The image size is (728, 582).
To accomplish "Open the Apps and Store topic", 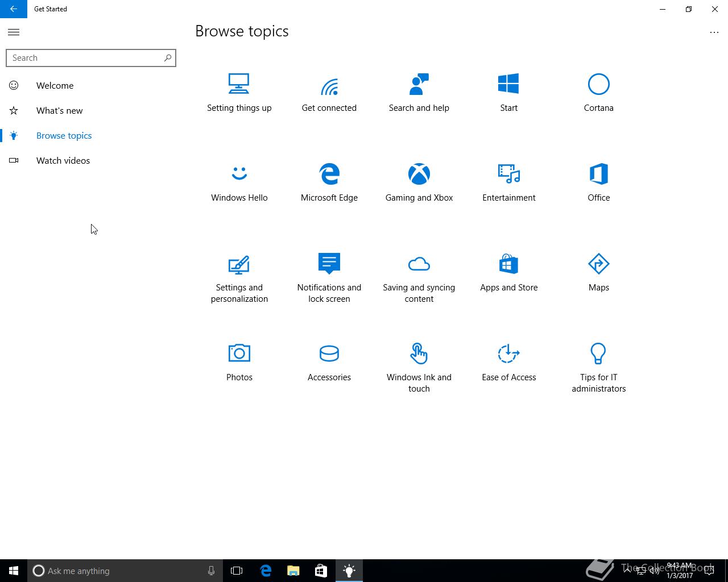I will tap(508, 273).
